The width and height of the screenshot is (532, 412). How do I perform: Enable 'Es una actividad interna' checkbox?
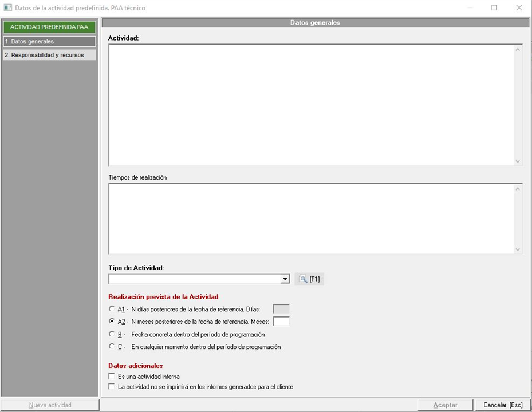pyautogui.click(x=111, y=376)
